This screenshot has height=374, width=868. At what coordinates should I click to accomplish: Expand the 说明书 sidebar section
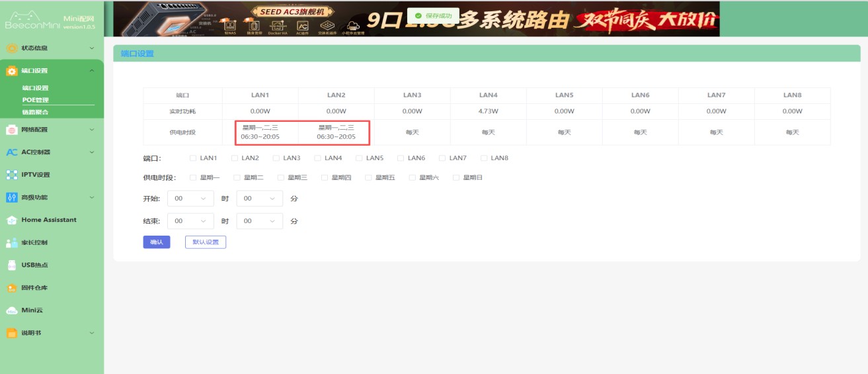pyautogui.click(x=92, y=333)
